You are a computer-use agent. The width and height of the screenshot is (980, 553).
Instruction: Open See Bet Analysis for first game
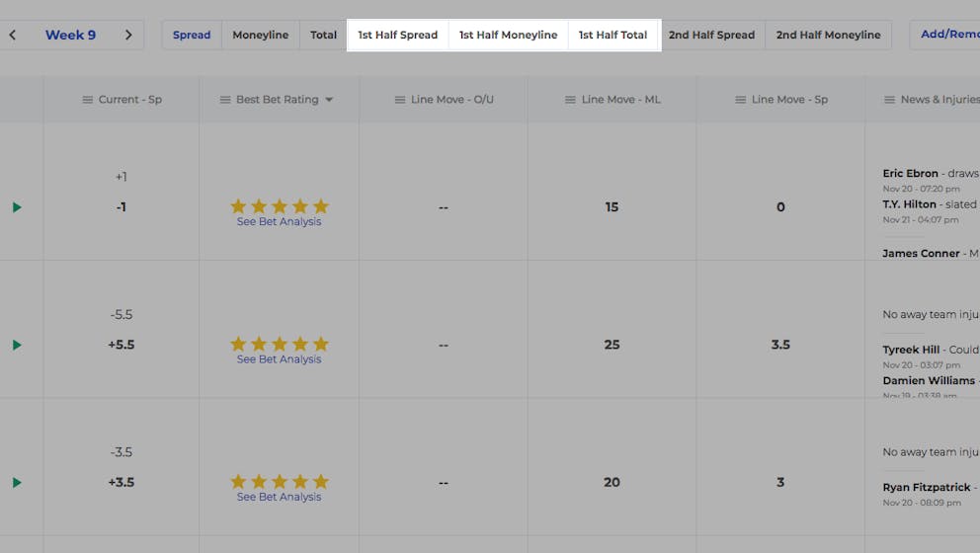pyautogui.click(x=279, y=222)
